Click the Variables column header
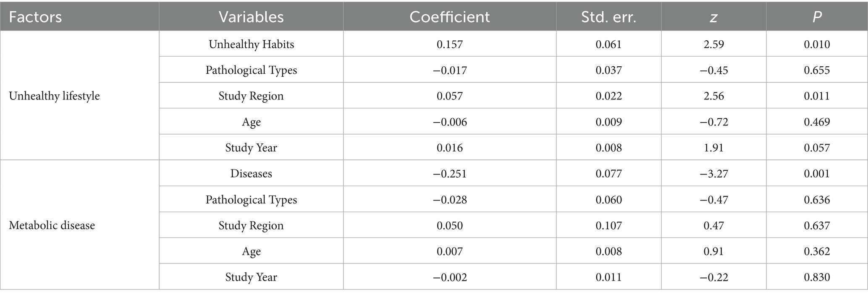 coord(251,17)
